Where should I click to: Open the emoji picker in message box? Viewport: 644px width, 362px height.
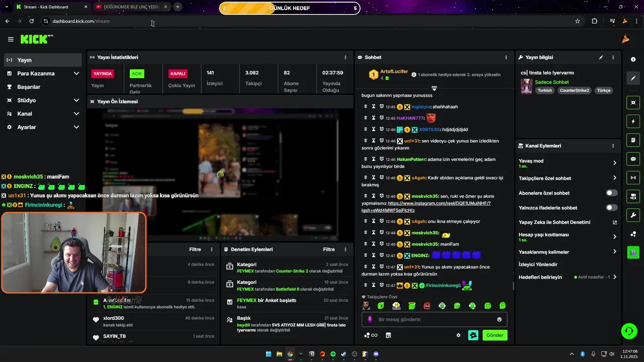(x=500, y=319)
